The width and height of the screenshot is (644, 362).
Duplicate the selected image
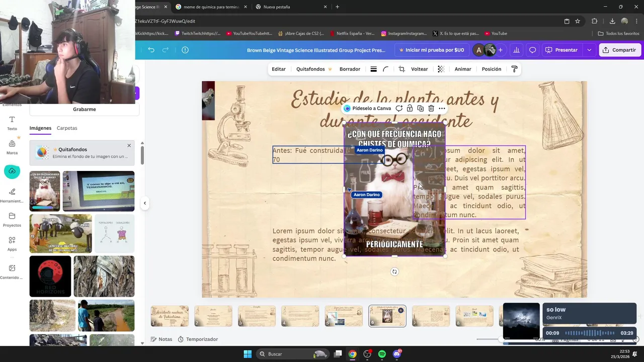point(421,108)
